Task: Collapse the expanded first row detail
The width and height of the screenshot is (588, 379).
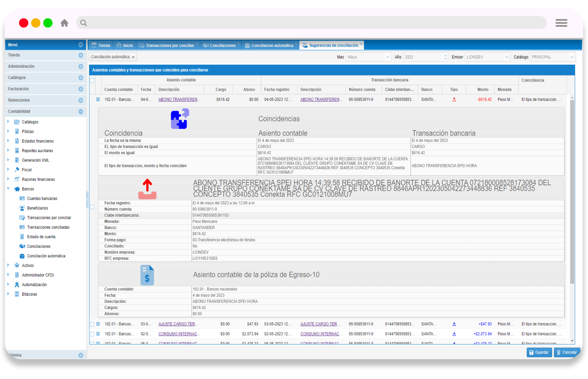Action: click(x=98, y=99)
